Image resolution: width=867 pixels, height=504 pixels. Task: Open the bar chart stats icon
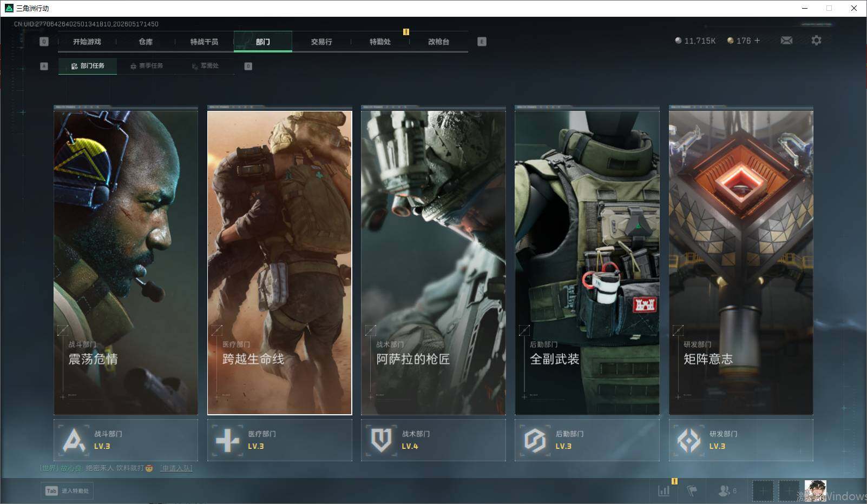point(664,490)
